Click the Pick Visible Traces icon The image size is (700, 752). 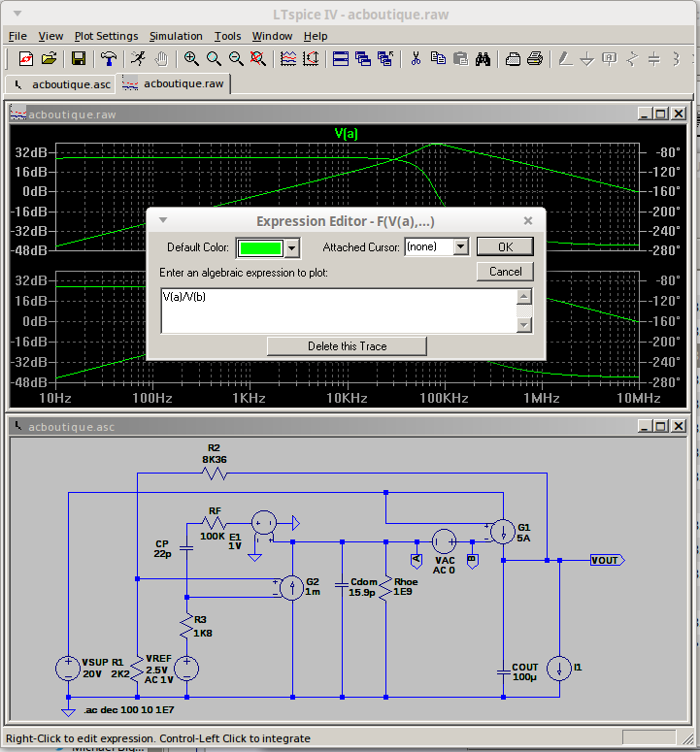[288, 59]
